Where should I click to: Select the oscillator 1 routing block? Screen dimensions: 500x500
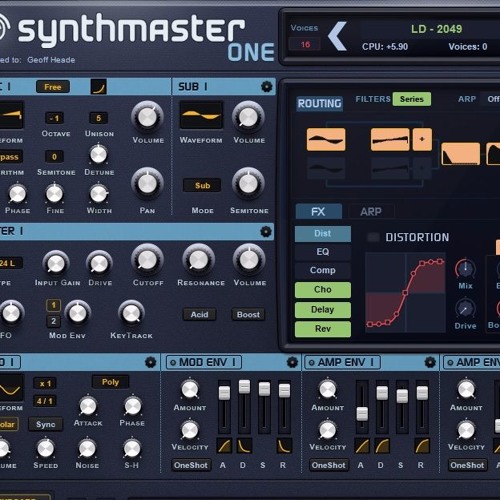pos(326,139)
